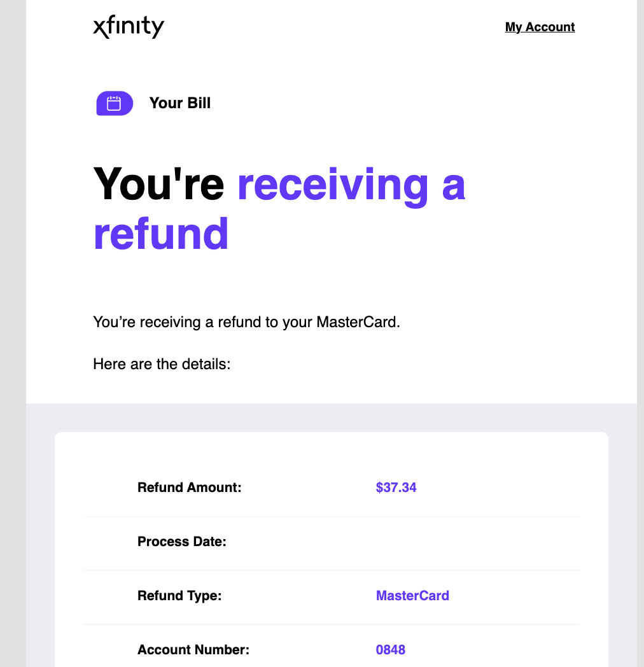Image resolution: width=644 pixels, height=667 pixels.
Task: Click the Xfinity logo
Action: tap(129, 27)
